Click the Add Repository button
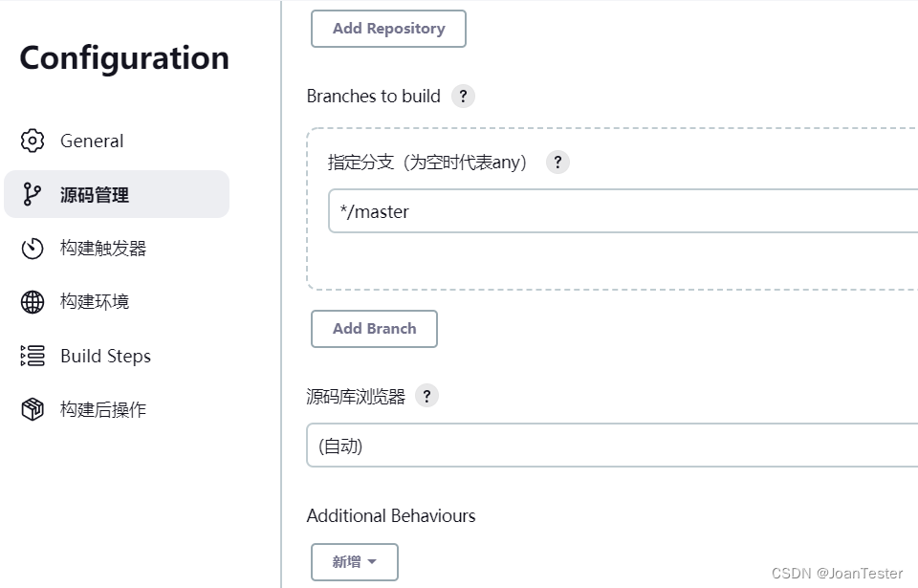The width and height of the screenshot is (918, 588). (x=387, y=29)
